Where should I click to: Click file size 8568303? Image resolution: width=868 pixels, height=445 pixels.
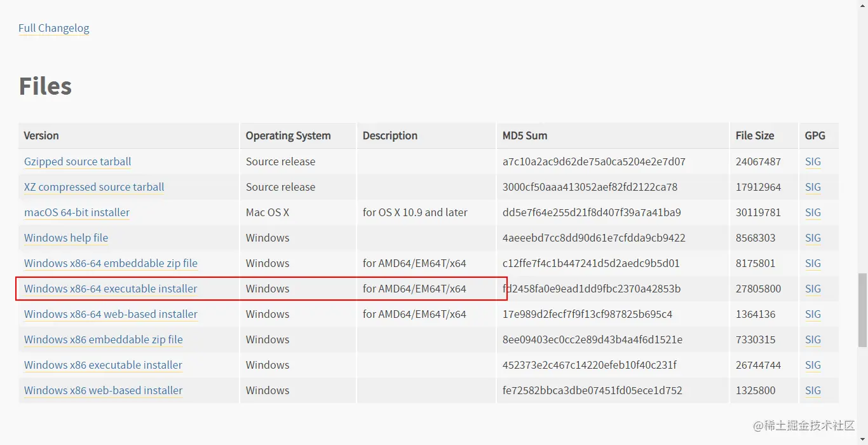(x=756, y=238)
